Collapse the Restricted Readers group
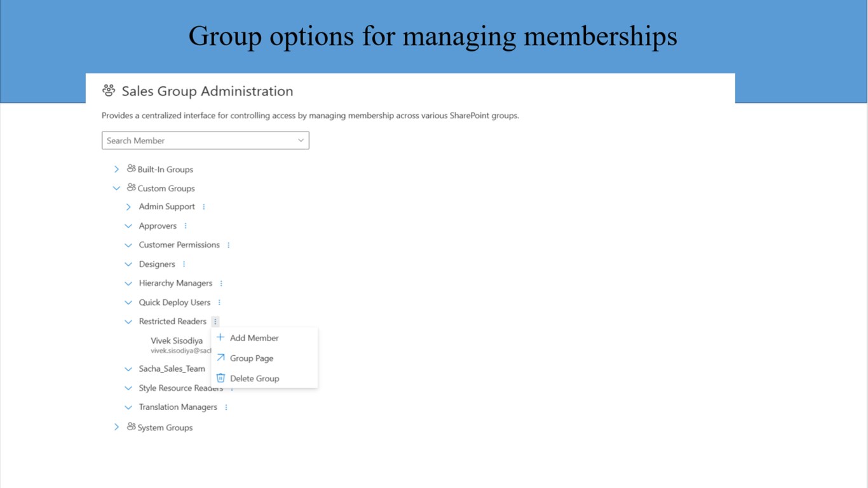The width and height of the screenshot is (868, 488). click(x=128, y=322)
